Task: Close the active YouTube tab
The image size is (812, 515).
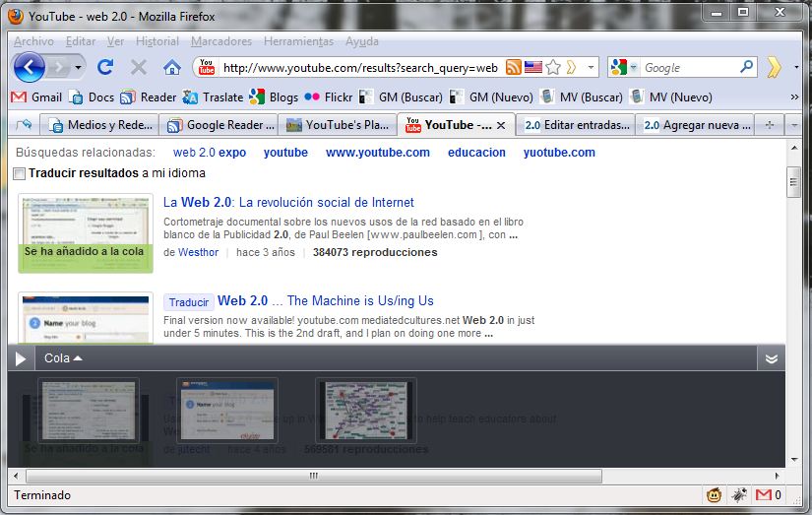Action: 501,125
